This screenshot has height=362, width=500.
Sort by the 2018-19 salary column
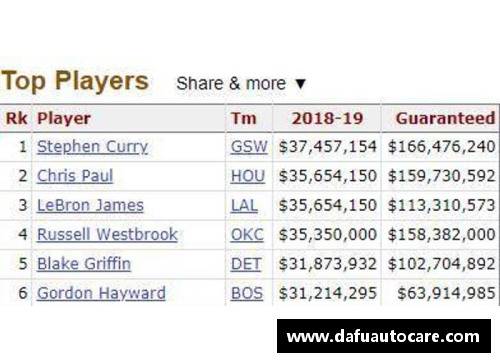[x=327, y=118]
